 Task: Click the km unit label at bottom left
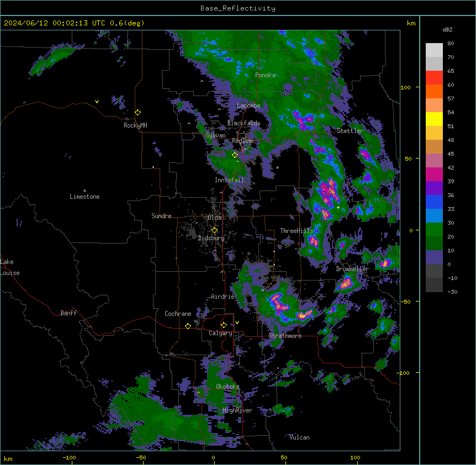(8, 458)
